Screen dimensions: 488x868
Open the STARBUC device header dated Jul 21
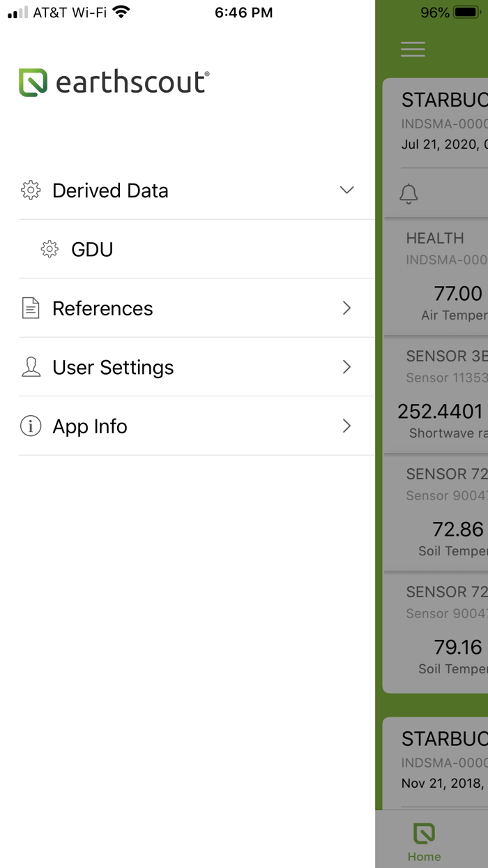pyautogui.click(x=436, y=123)
